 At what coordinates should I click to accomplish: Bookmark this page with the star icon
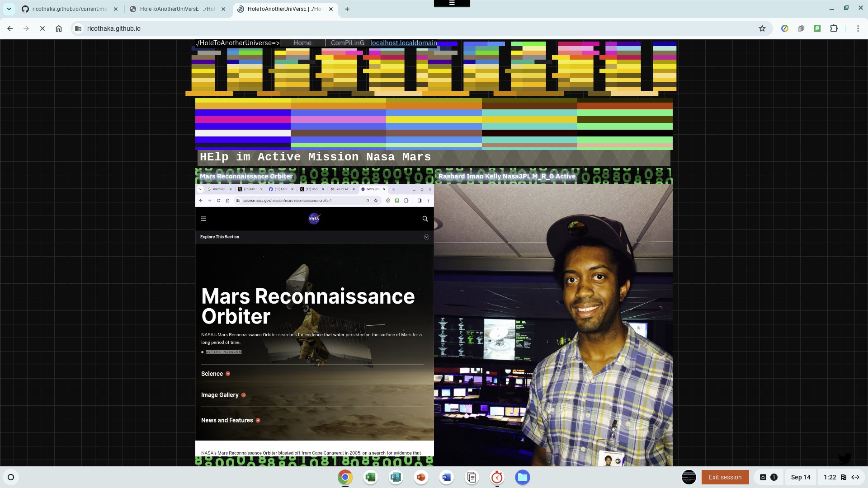[762, 28]
